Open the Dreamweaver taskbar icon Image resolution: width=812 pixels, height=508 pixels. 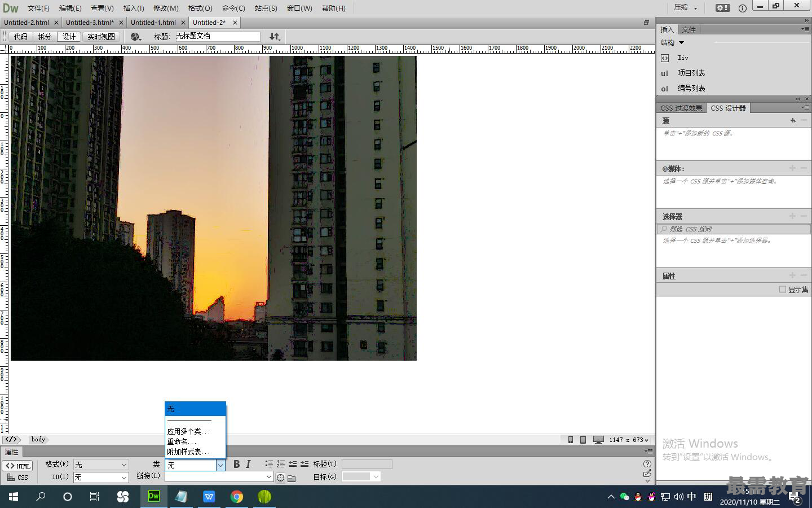click(153, 496)
